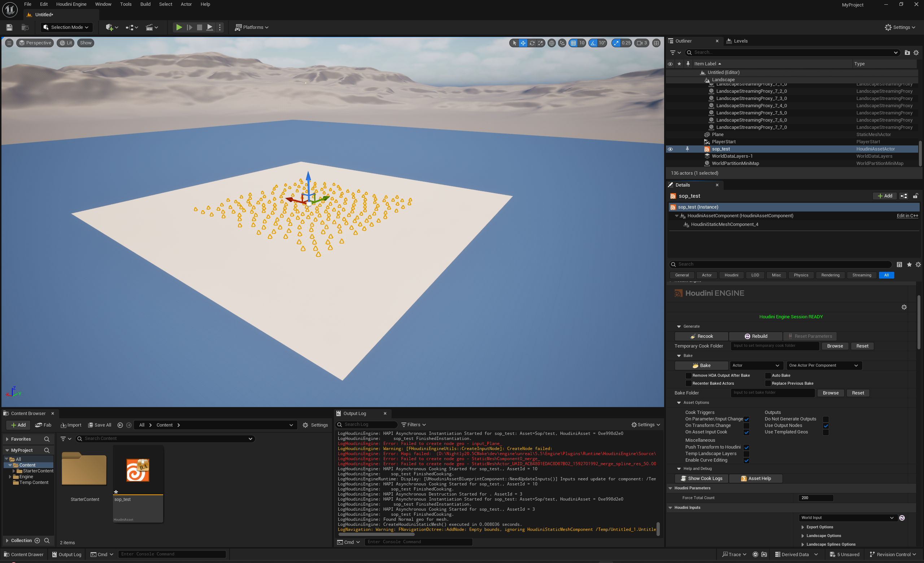Click the StarterContent folder thumbnail
This screenshot has height=563, width=924.
click(84, 468)
